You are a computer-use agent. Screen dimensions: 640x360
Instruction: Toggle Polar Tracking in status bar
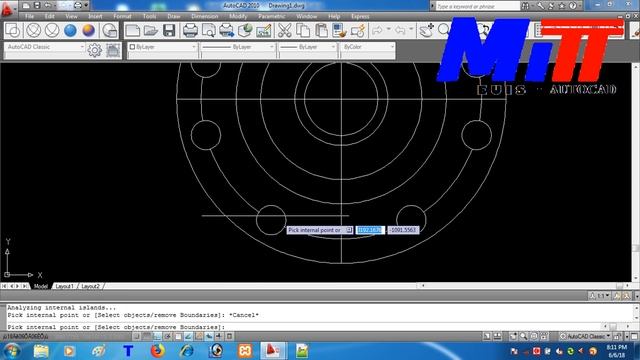point(167,337)
